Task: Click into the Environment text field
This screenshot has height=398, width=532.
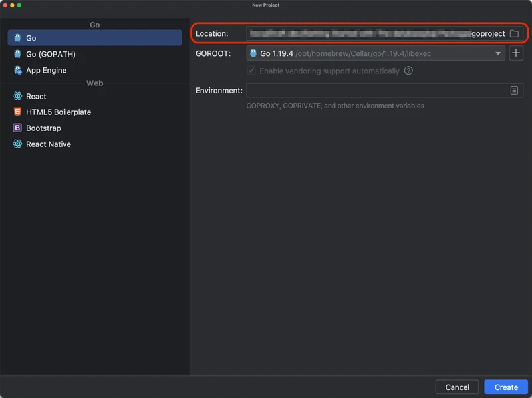Action: [376, 90]
